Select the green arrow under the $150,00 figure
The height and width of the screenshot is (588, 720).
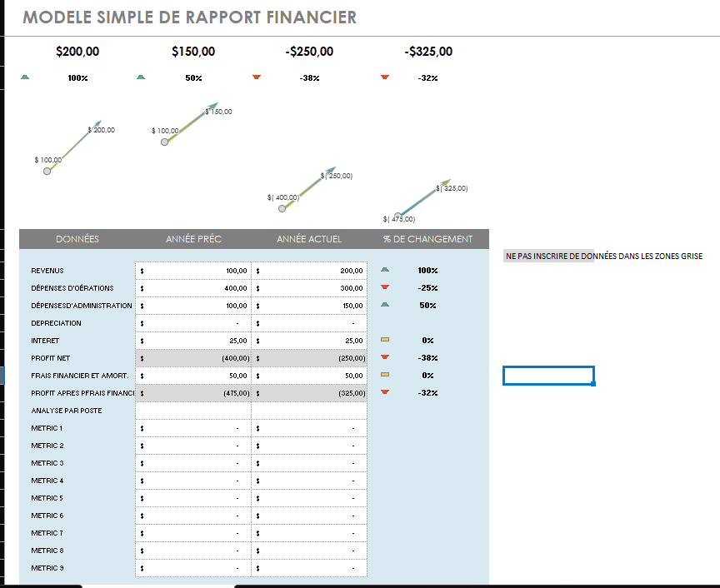[141, 76]
